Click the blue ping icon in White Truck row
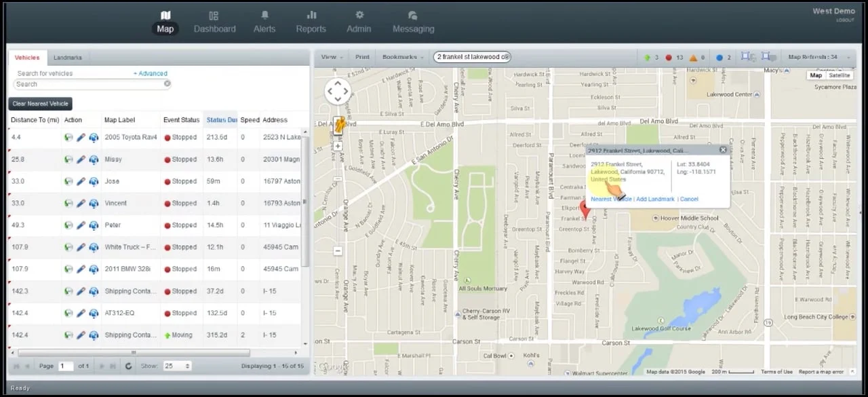This screenshot has width=868, height=397. pos(94,247)
